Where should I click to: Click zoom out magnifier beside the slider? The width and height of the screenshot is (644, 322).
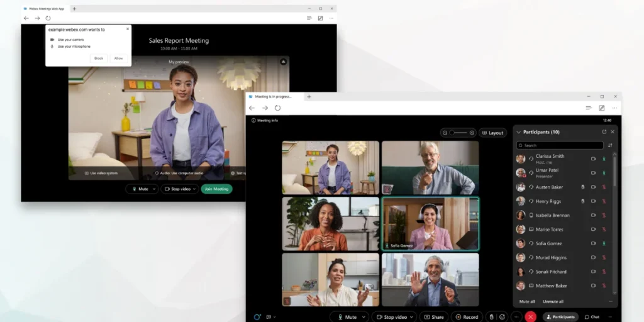(x=445, y=133)
